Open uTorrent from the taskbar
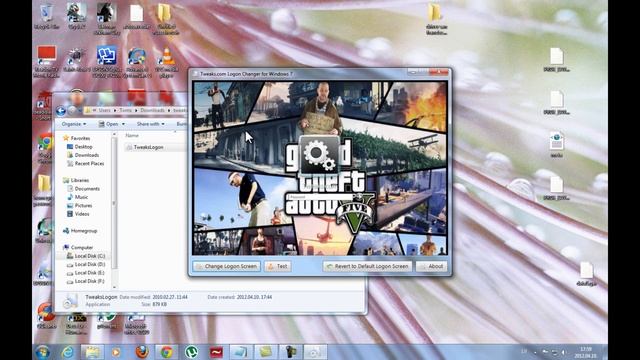The height and width of the screenshot is (360, 640). (191, 352)
